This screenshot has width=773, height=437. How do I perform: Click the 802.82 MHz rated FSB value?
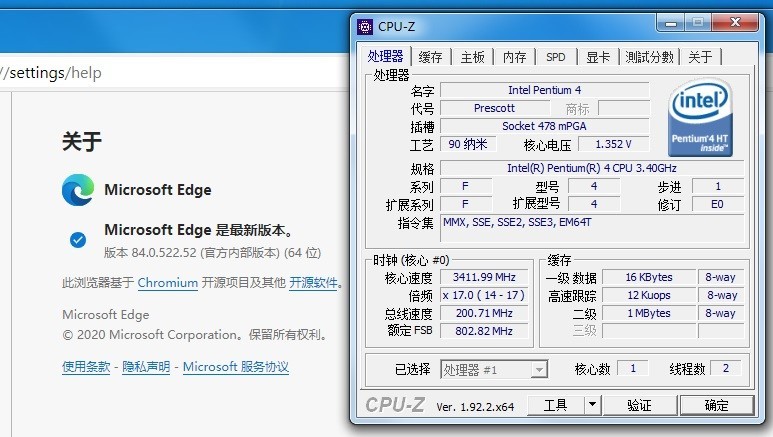(484, 331)
